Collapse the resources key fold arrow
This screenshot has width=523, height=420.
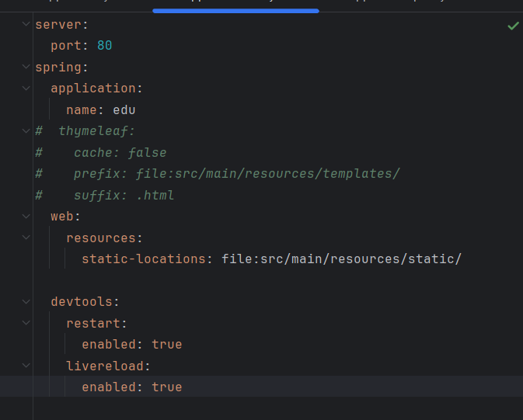27,238
